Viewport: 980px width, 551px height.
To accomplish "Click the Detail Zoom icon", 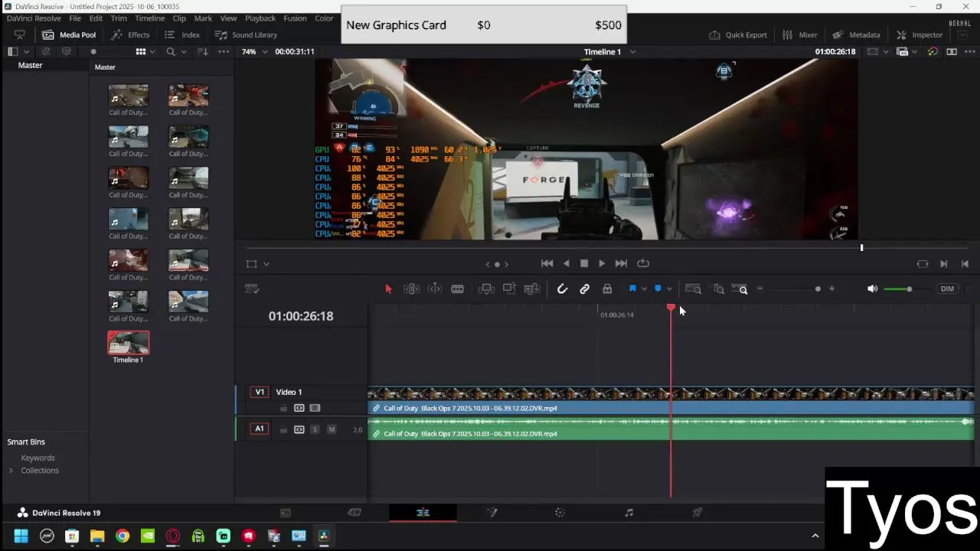I will [718, 289].
